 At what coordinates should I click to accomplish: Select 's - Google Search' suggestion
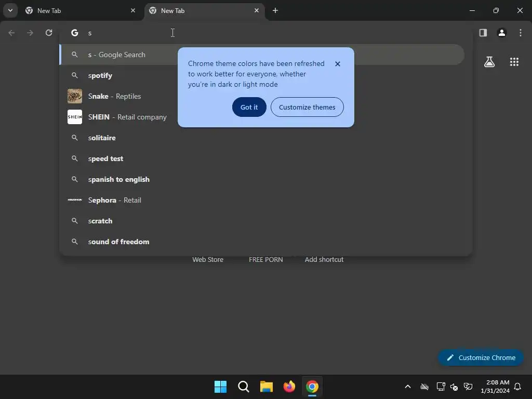(262, 55)
